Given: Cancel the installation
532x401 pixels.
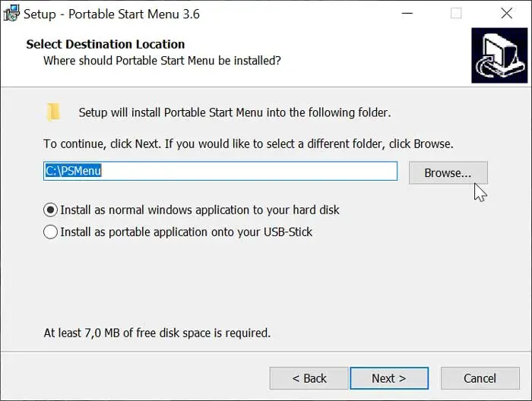Looking at the screenshot, I should coord(480,378).
